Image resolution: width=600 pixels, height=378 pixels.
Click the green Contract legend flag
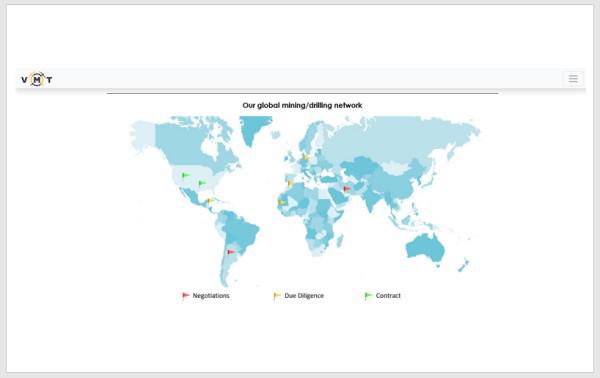(x=368, y=296)
